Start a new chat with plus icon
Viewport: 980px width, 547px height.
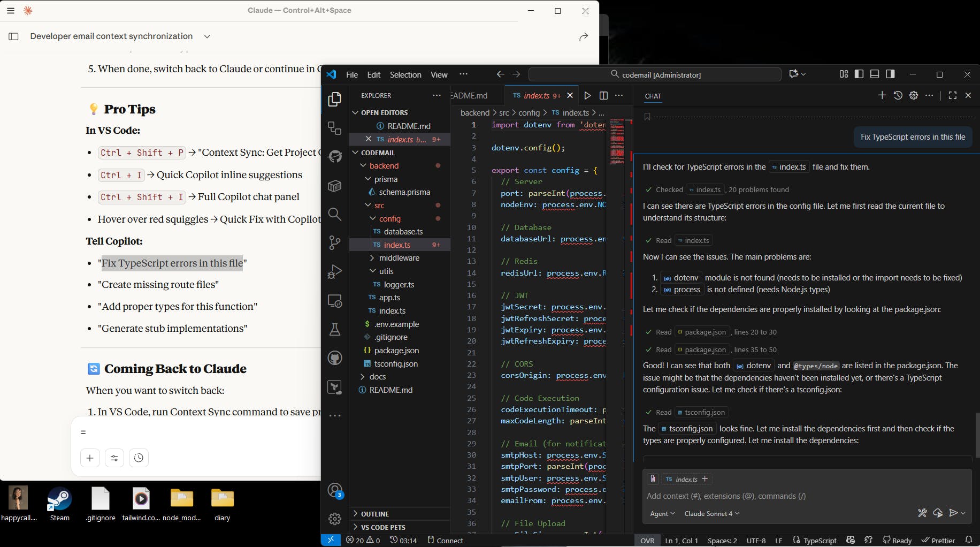[x=882, y=95]
